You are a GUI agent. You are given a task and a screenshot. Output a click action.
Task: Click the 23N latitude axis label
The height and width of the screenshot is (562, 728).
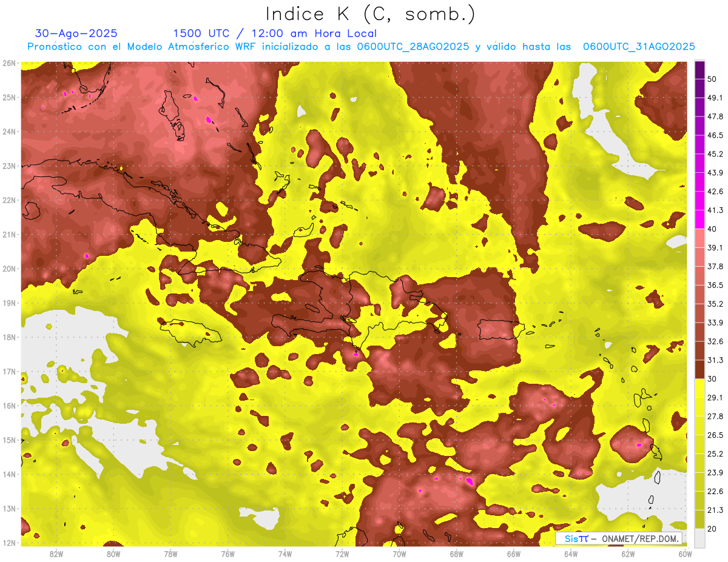[x=8, y=166]
